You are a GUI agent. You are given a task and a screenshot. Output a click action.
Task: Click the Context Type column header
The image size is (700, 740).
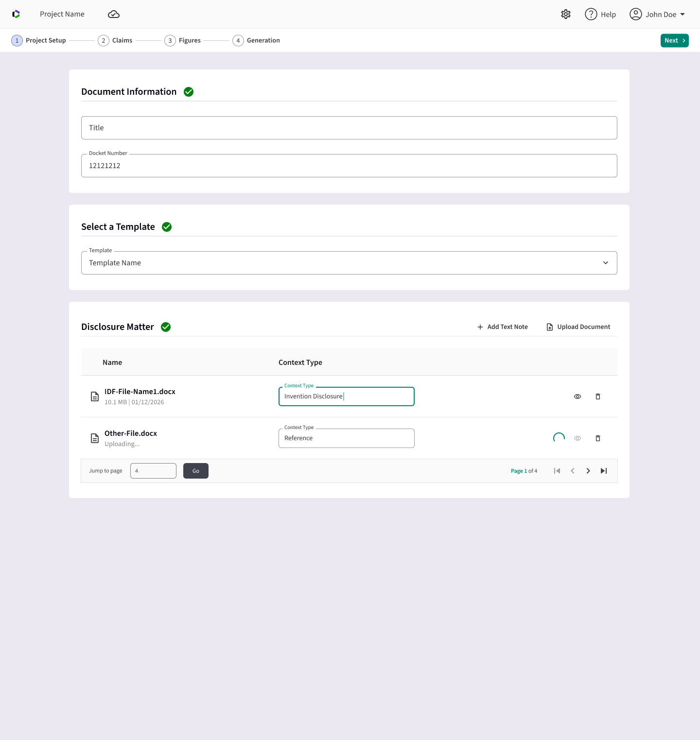(x=300, y=362)
